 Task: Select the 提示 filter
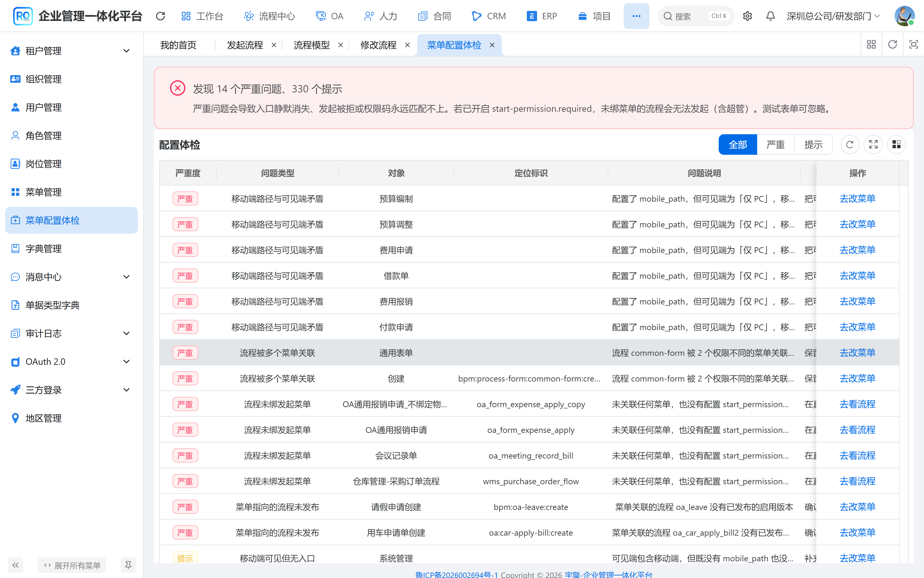813,144
